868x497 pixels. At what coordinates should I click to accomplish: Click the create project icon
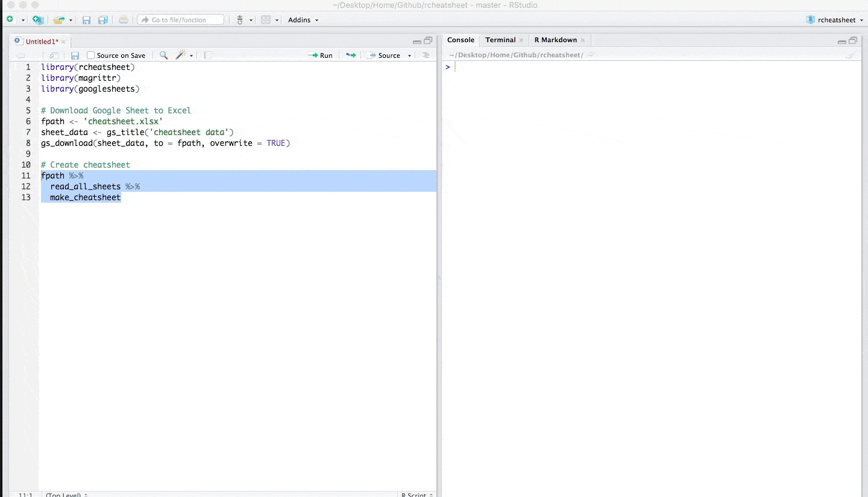(x=37, y=20)
